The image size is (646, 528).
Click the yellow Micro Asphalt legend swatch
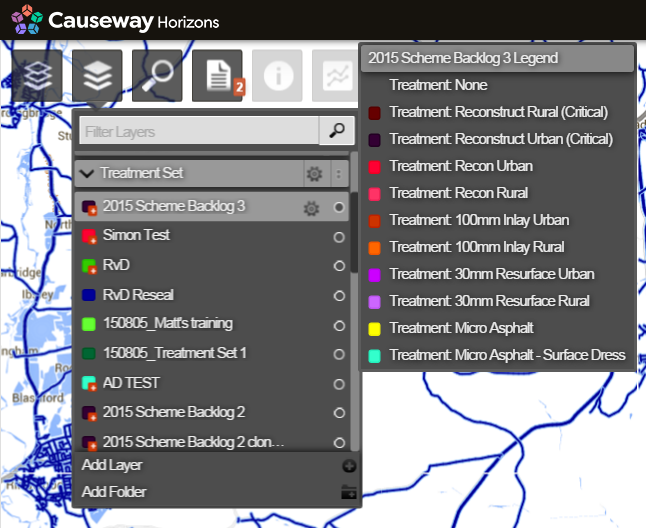click(374, 328)
